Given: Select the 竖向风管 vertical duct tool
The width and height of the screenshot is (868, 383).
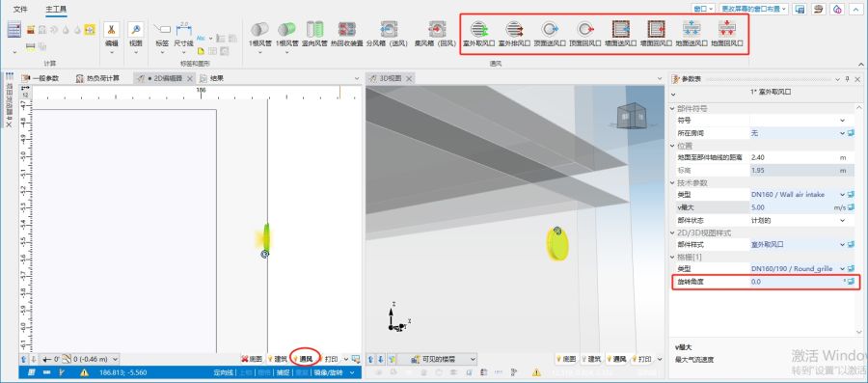Looking at the screenshot, I should (315, 33).
